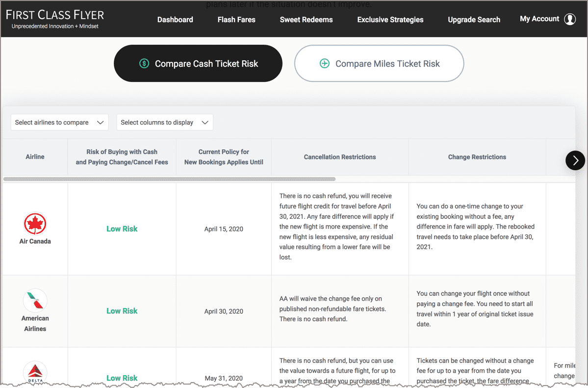588x388 pixels.
Task: Click the Air Canada maple leaf logo
Action: point(35,224)
